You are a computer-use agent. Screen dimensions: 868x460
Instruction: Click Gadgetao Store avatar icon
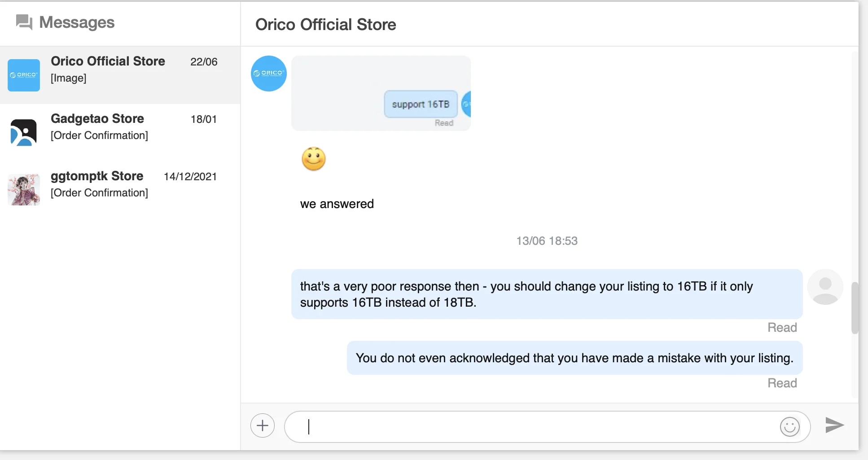(x=24, y=132)
